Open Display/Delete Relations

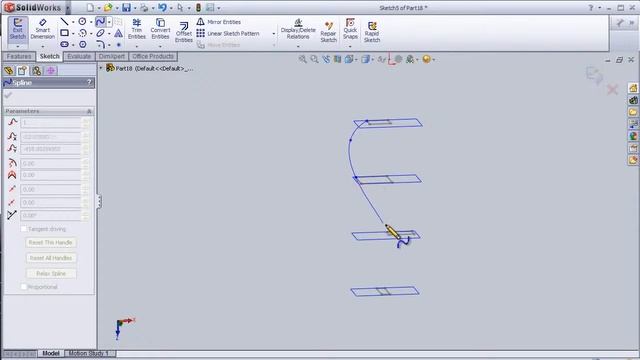298,29
